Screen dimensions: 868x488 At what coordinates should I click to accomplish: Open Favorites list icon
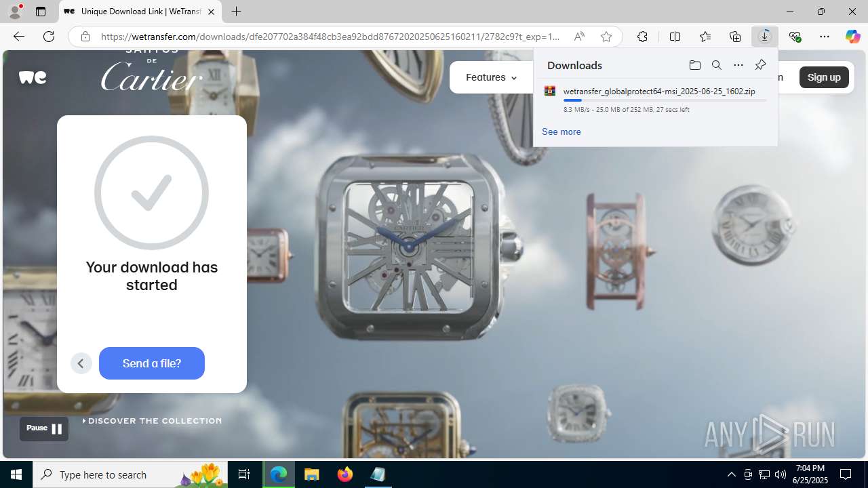pos(705,37)
